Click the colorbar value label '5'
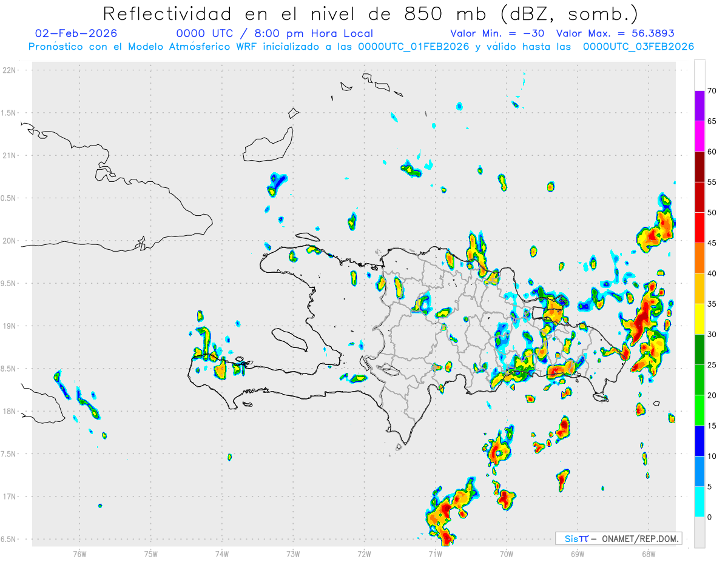728x562 pixels. pos(710,487)
